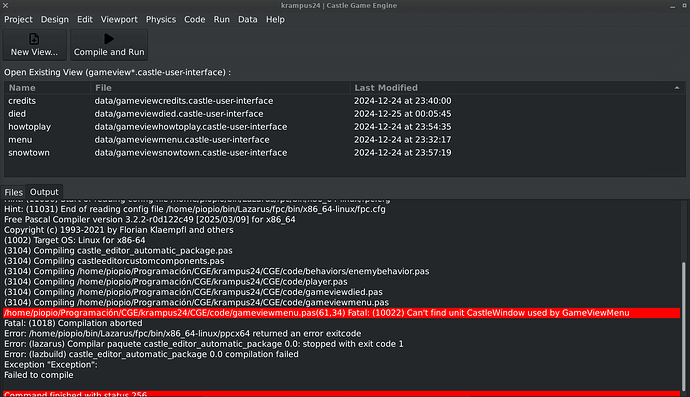Screen dimensions: 690x397
Task: Open the Physics menu
Action: point(161,19)
